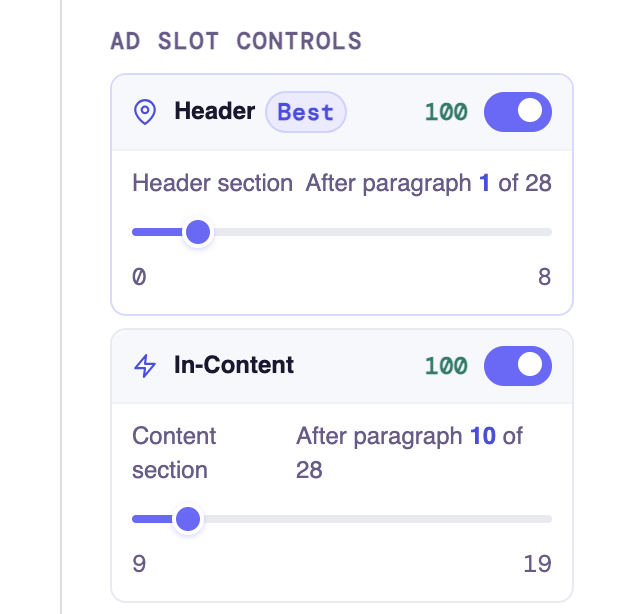Image resolution: width=618 pixels, height=614 pixels.
Task: Select the Header slot title
Action: tap(214, 111)
